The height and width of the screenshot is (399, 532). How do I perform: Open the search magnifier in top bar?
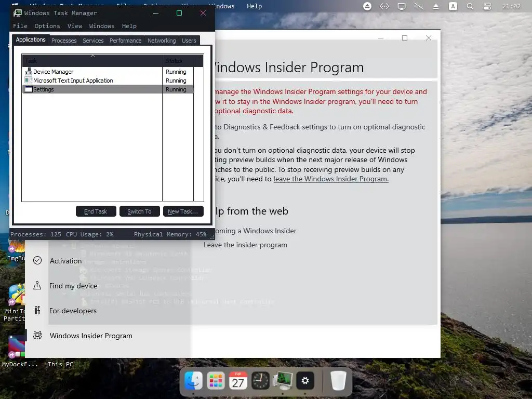point(470,6)
